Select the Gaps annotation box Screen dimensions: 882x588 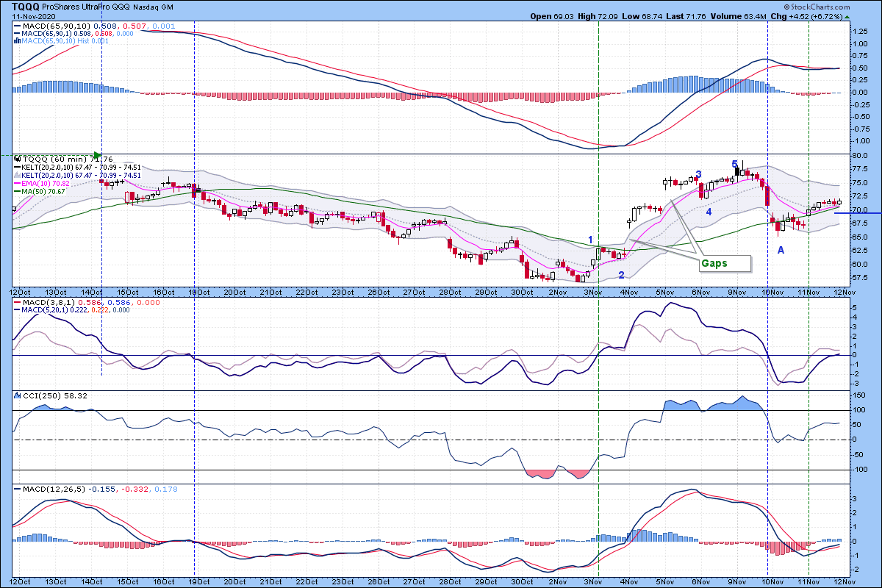(x=724, y=262)
